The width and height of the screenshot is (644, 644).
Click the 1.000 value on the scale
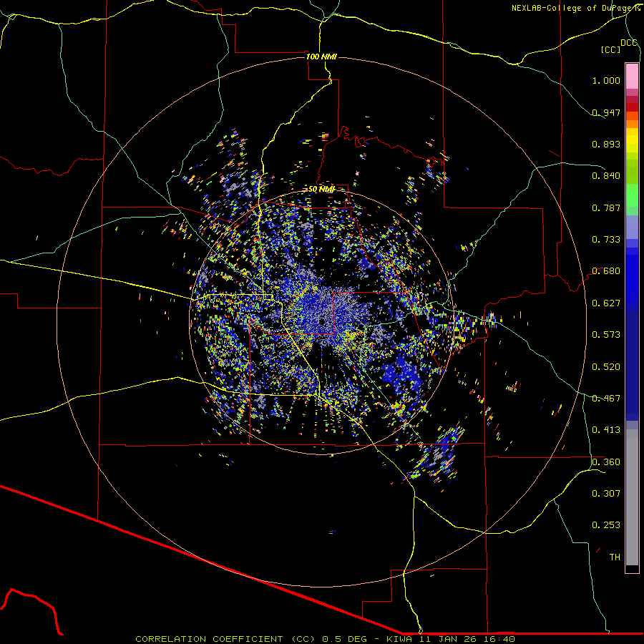tap(606, 80)
